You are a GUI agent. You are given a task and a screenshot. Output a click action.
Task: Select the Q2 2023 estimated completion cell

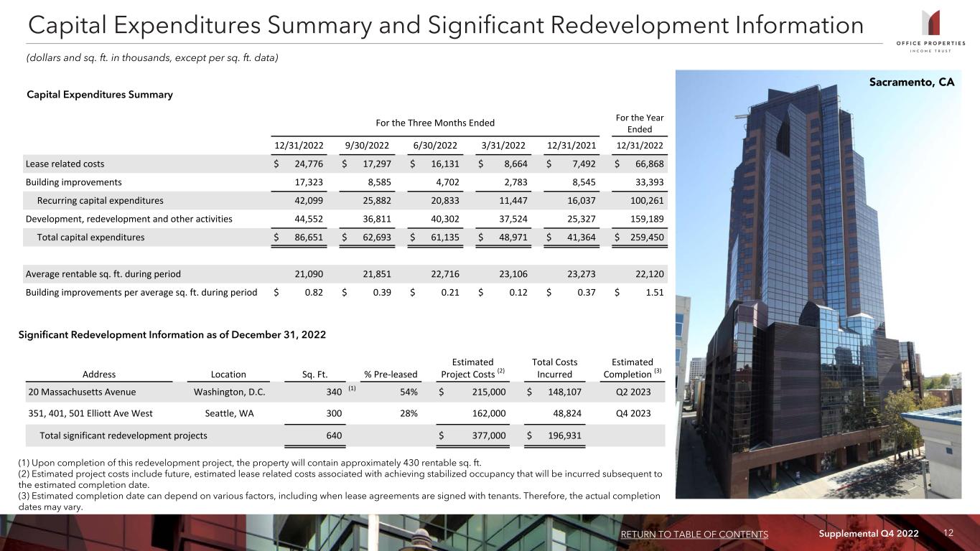point(632,392)
